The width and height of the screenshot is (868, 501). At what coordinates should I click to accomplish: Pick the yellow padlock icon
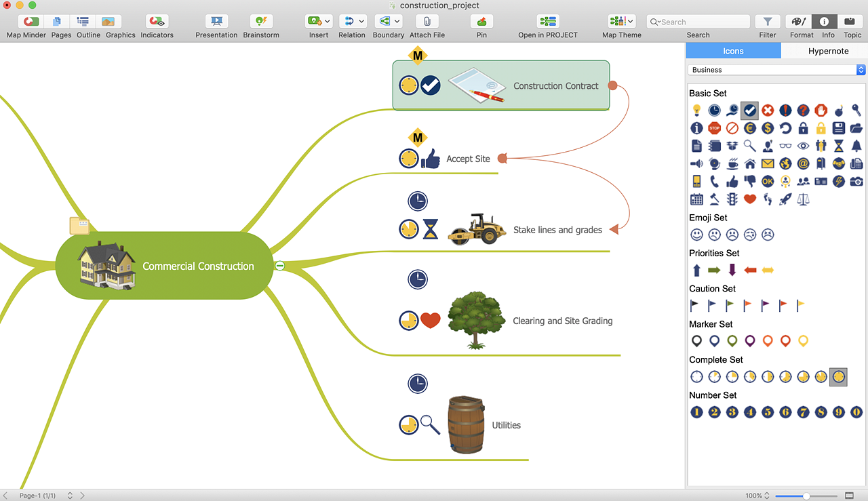point(821,127)
